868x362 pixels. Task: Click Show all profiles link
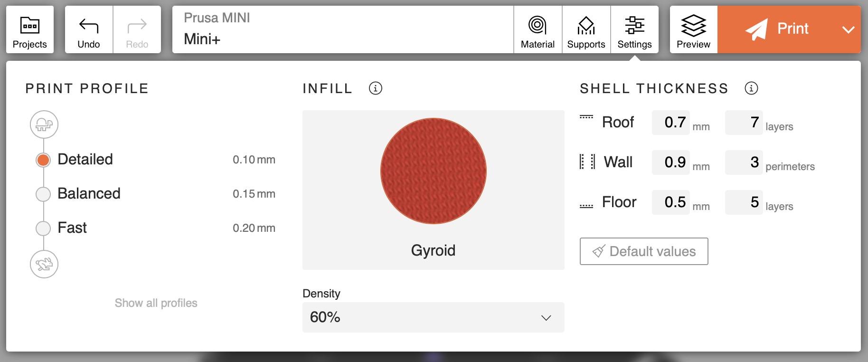pyautogui.click(x=156, y=303)
